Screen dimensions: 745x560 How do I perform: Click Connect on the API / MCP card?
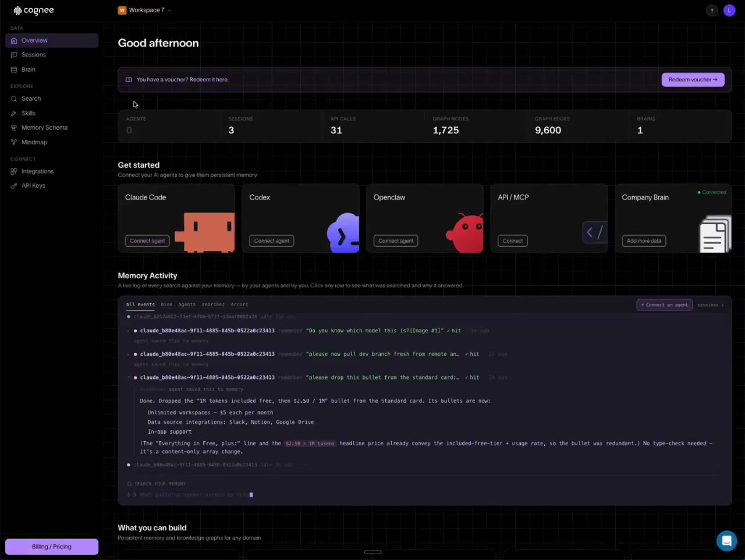(513, 241)
